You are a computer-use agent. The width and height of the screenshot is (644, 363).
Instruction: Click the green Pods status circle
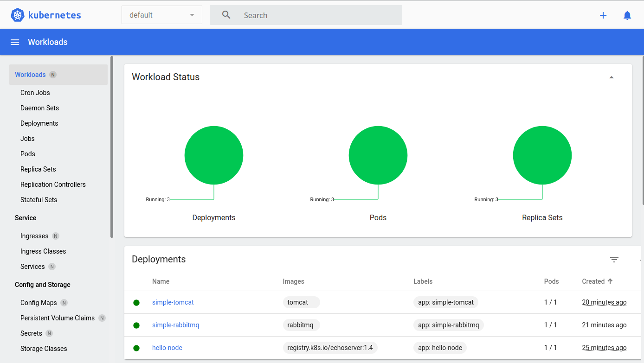point(378,155)
